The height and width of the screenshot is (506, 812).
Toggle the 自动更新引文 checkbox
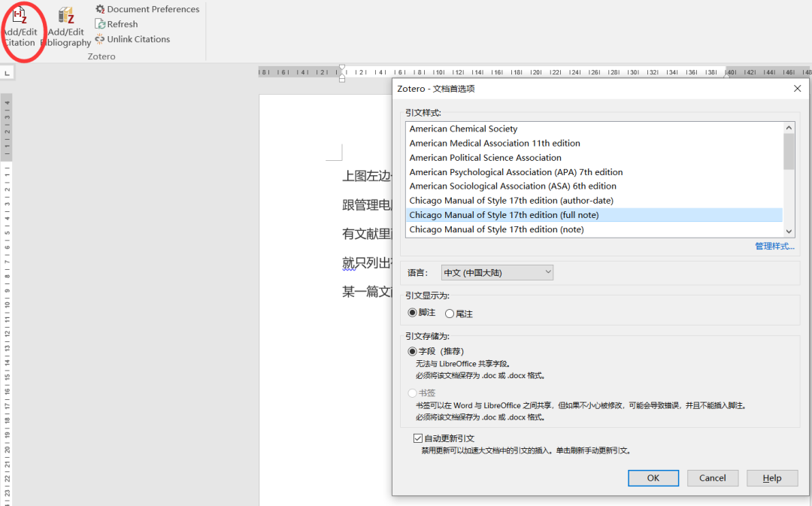tap(418, 438)
